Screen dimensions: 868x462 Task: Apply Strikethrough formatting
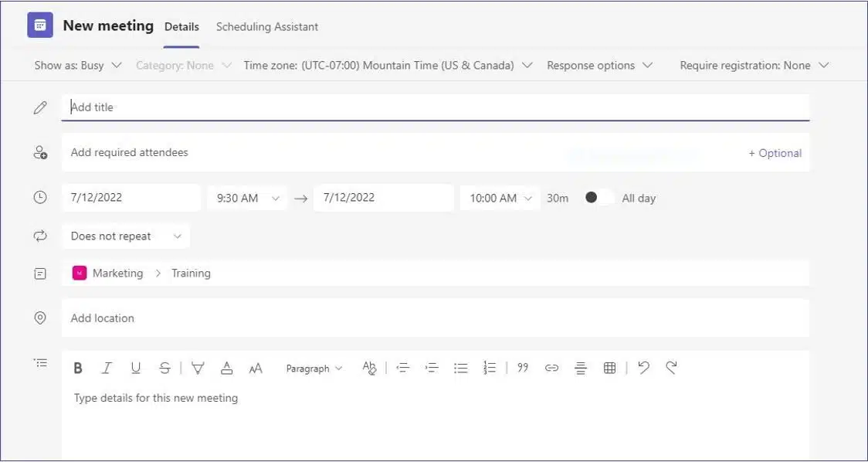click(164, 369)
